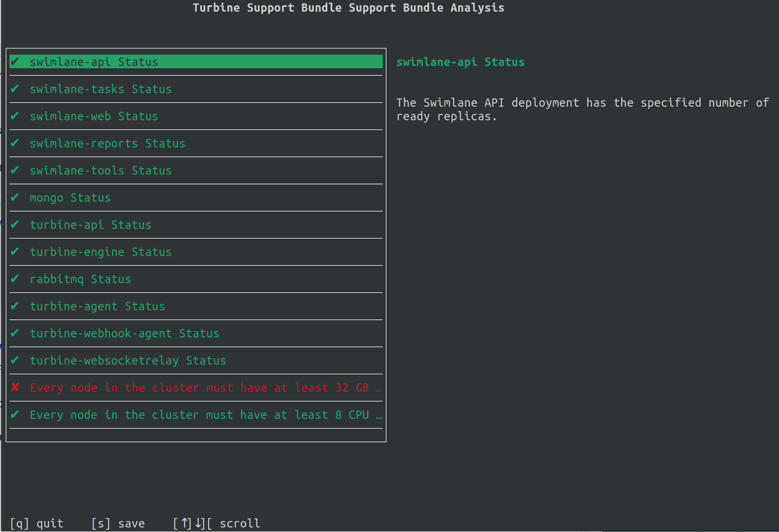Select the turbine-websocketrelay Status row

click(196, 360)
